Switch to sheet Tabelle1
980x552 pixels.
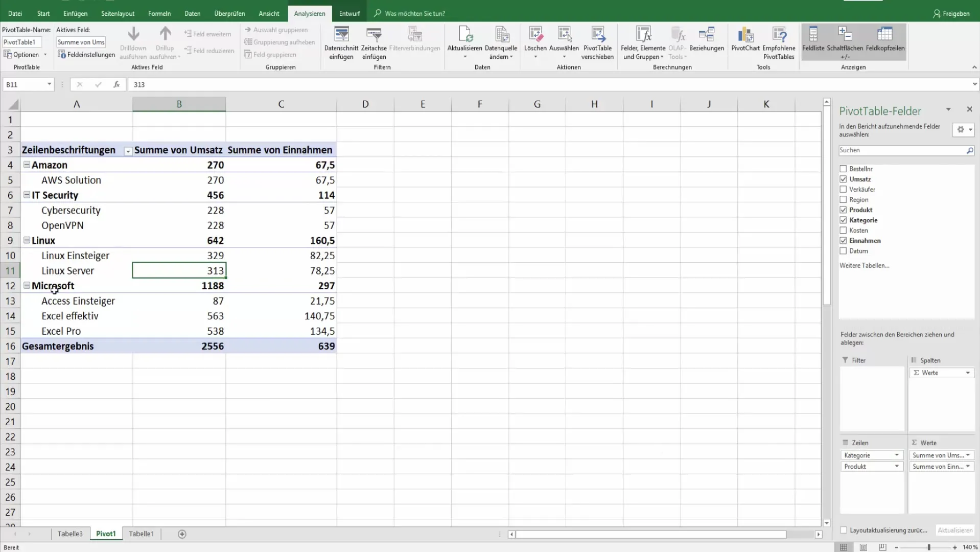(141, 534)
